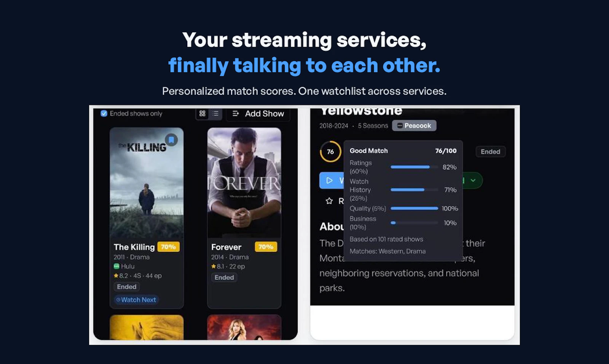Screen dimensions: 609x364
Task: Click the yellow poster thumbnail at bottom left
Action: tap(147, 327)
